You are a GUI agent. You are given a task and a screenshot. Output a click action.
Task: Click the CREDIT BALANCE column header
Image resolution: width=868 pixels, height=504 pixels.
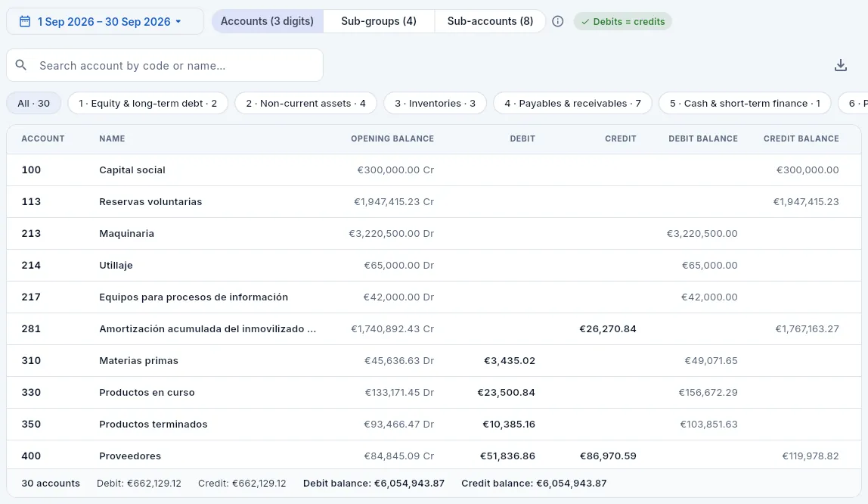[x=801, y=138]
